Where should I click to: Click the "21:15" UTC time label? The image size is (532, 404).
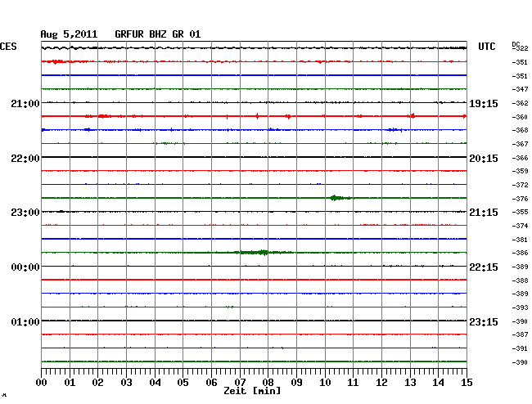(x=484, y=213)
